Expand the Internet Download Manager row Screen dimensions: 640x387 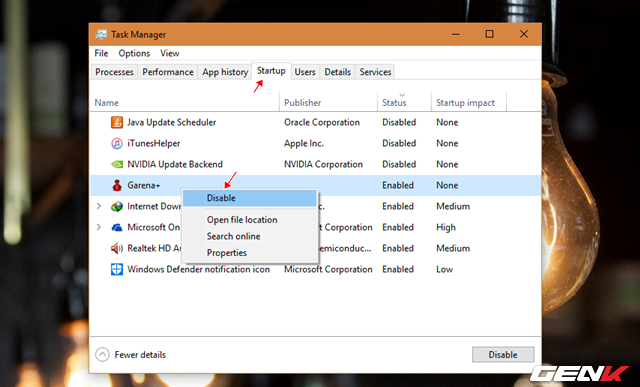click(99, 206)
